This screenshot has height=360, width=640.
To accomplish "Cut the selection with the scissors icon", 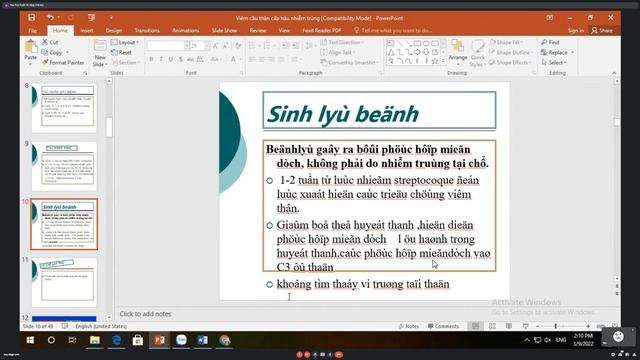I will point(50,42).
